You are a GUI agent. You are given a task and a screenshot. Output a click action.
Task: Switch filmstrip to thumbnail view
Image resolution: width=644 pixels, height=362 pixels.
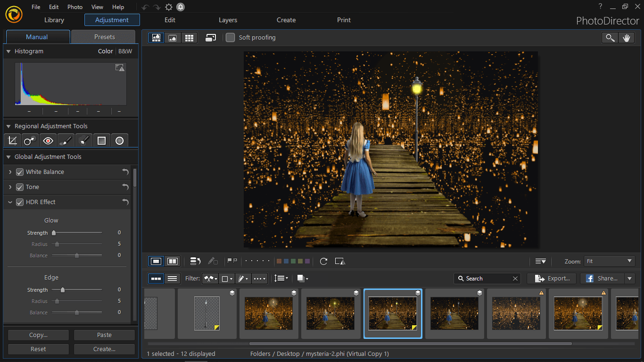coord(156,279)
